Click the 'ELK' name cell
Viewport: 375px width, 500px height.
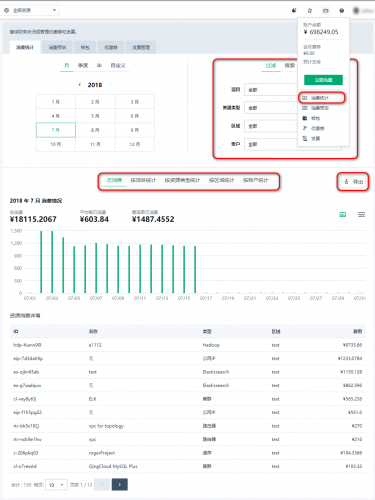[92, 399]
